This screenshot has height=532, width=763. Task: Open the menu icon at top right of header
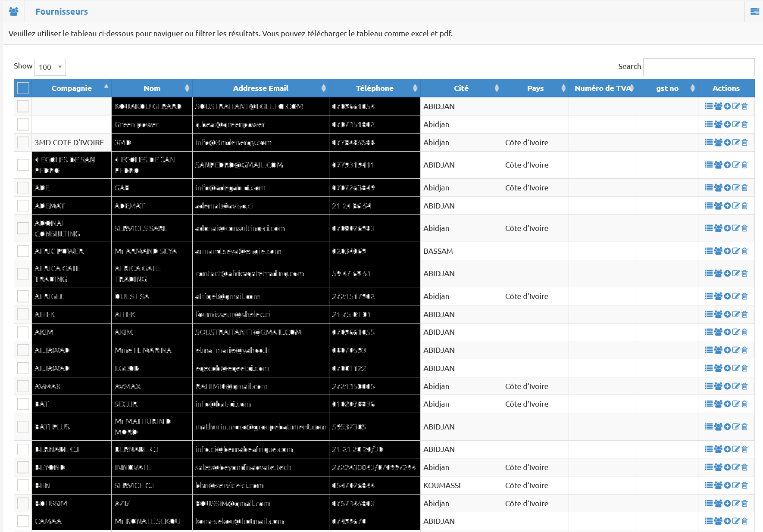754,12
